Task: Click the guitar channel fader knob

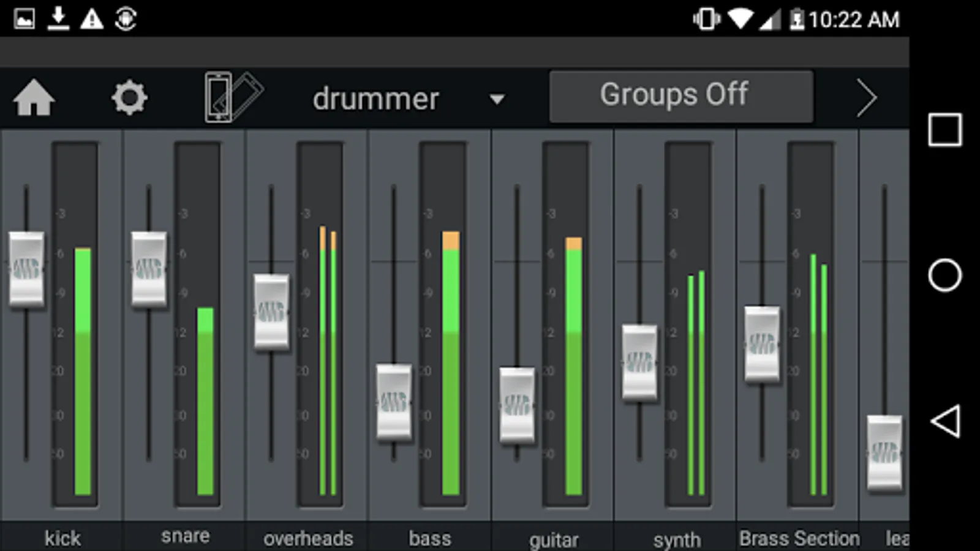Action: coord(517,405)
